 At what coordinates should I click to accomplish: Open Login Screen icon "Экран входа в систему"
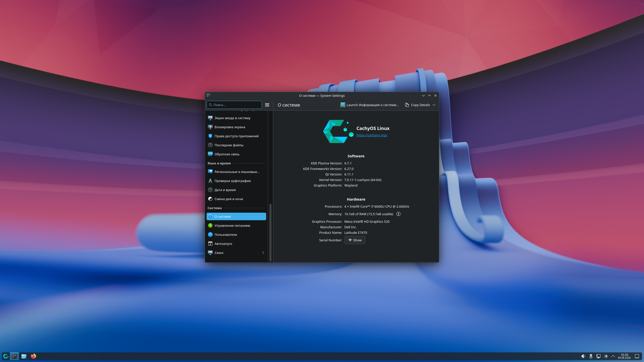pos(236,118)
